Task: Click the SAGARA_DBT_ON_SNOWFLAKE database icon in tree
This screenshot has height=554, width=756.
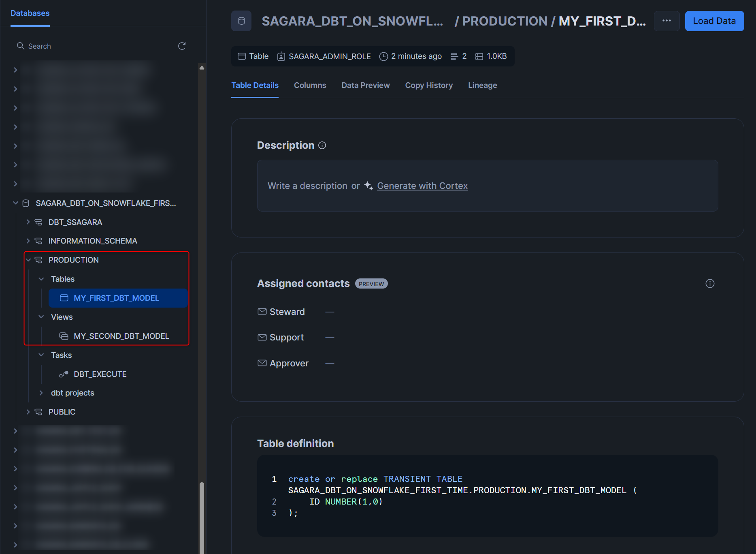Action: tap(26, 203)
